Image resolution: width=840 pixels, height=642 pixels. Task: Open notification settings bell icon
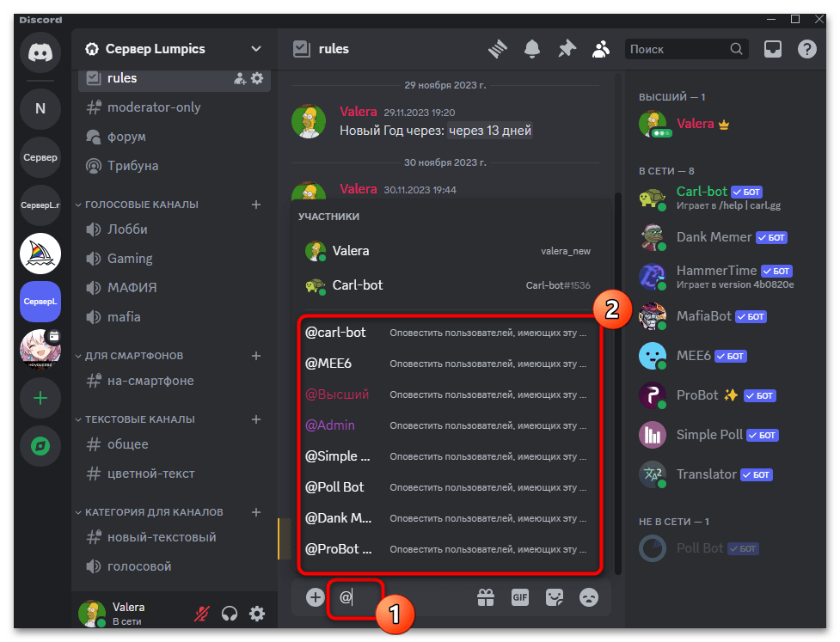[x=533, y=49]
